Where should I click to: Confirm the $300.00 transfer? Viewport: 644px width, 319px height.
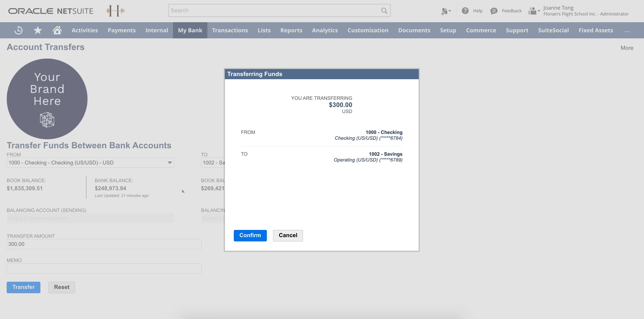(250, 236)
